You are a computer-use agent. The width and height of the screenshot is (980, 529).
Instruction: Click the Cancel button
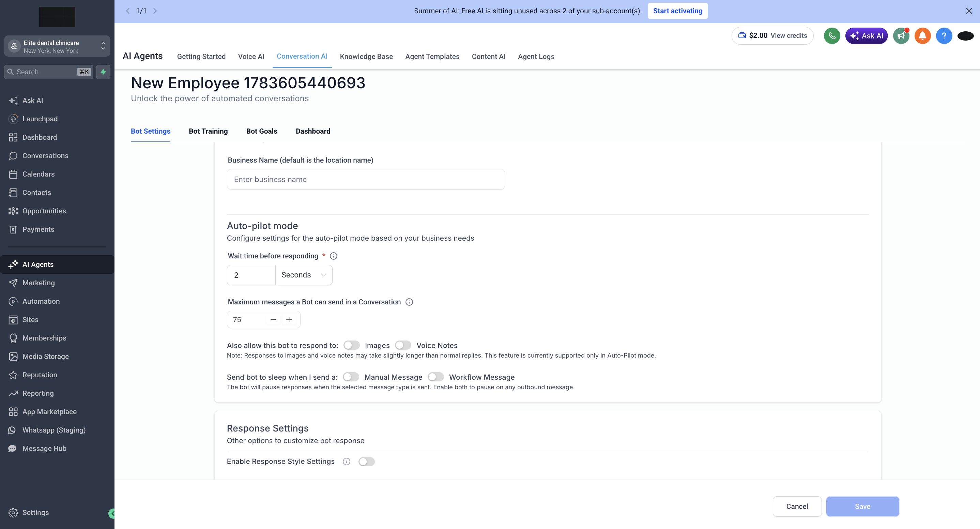coord(797,507)
